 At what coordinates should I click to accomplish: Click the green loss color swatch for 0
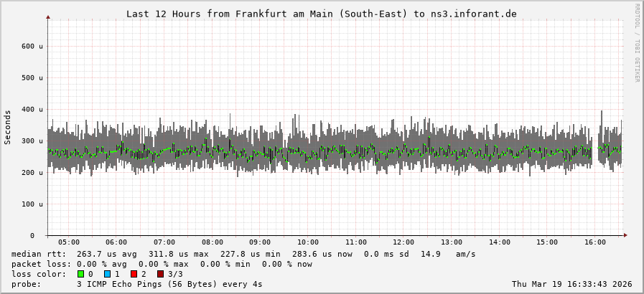click(80, 274)
